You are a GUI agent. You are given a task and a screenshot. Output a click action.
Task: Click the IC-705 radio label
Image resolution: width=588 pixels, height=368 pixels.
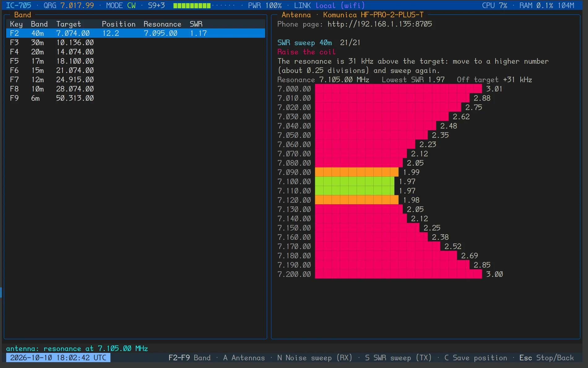tap(19, 6)
